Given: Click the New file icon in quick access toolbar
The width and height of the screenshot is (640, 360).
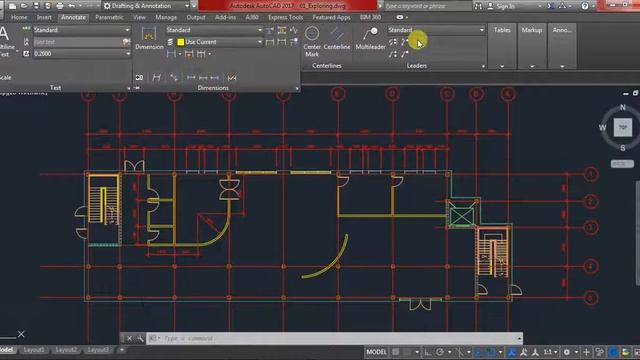Looking at the screenshot, I should coord(12,6).
